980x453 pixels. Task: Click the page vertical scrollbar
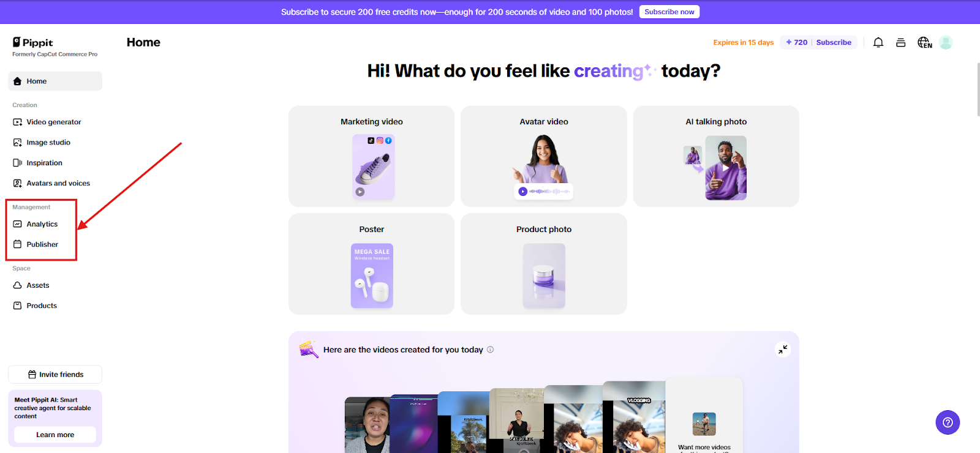pos(978,89)
